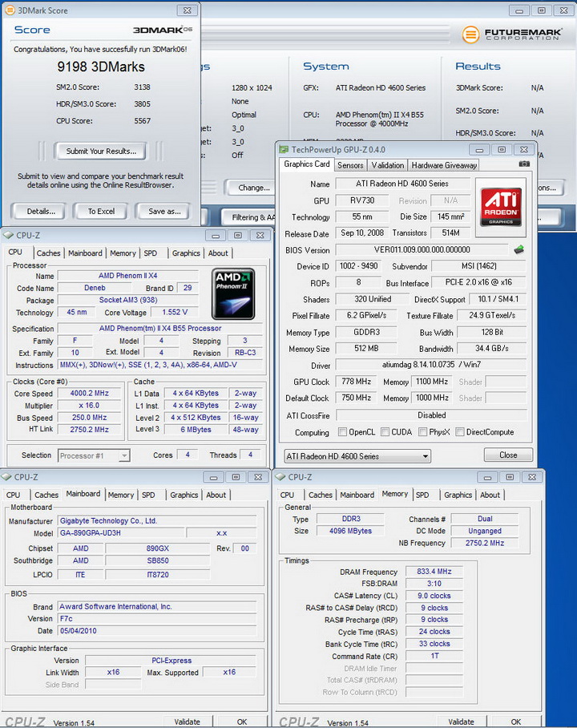Image resolution: width=577 pixels, height=728 pixels.
Task: Click the Driver atiumdag version field
Action: 431,365
